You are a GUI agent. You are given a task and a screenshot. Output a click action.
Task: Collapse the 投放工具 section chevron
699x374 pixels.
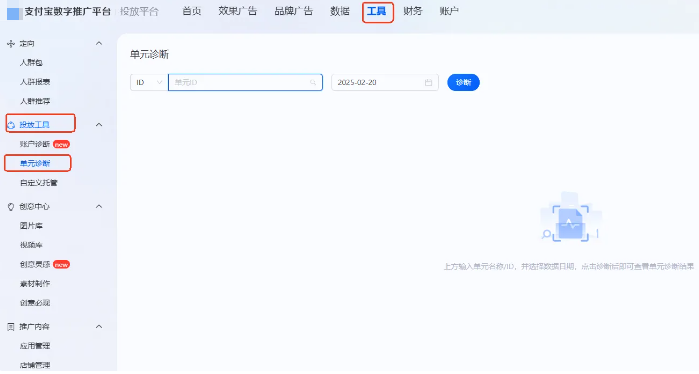99,125
